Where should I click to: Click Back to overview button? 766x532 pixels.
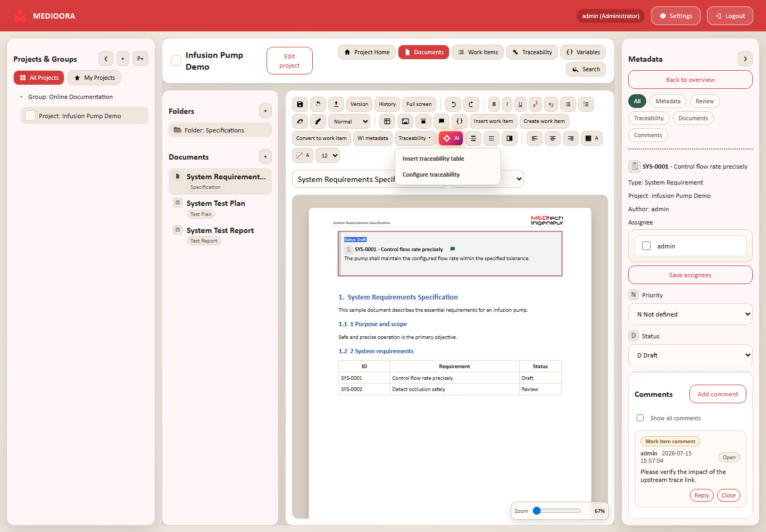[690, 80]
